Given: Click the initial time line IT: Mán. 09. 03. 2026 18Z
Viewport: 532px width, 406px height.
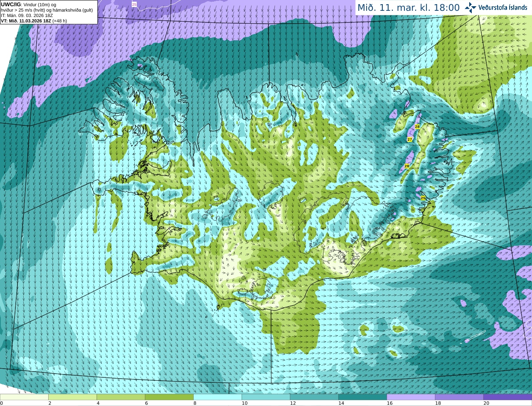Looking at the screenshot, I should (x=27, y=15).
